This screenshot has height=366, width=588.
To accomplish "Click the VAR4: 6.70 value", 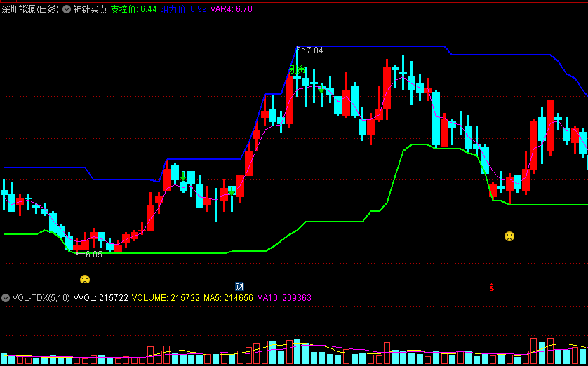I will tap(232, 9).
